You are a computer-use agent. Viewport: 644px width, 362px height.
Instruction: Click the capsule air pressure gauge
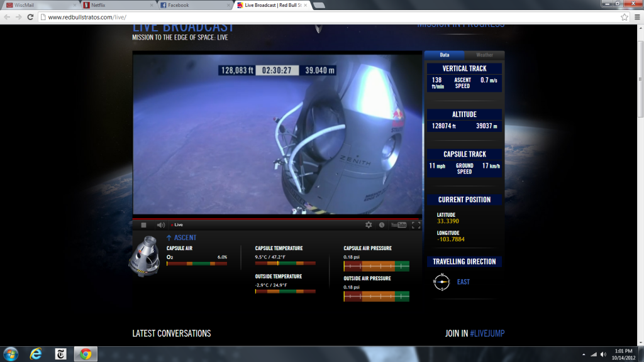tap(376, 266)
